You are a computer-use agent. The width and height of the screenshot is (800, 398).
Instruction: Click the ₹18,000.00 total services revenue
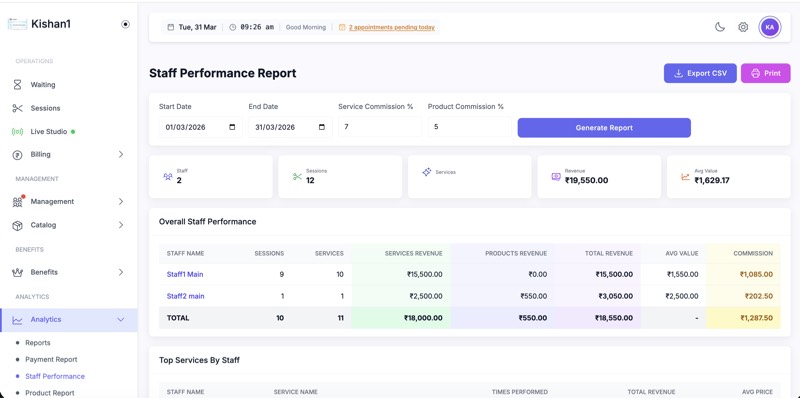pyautogui.click(x=423, y=318)
